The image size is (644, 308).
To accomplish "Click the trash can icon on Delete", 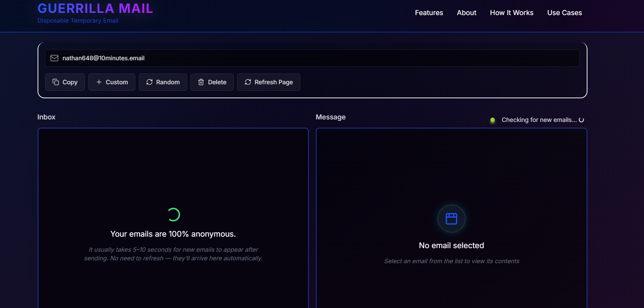I will tap(201, 82).
